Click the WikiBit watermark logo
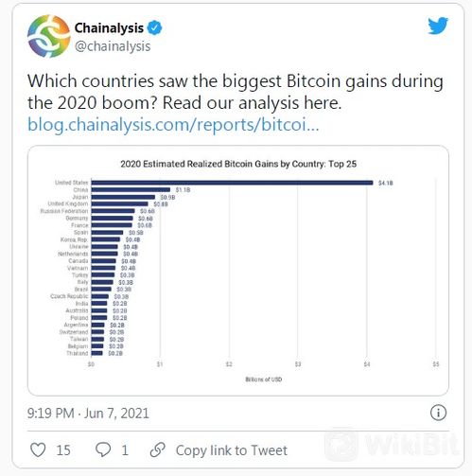Image resolution: width=472 pixels, height=476 pixels. tap(392, 445)
